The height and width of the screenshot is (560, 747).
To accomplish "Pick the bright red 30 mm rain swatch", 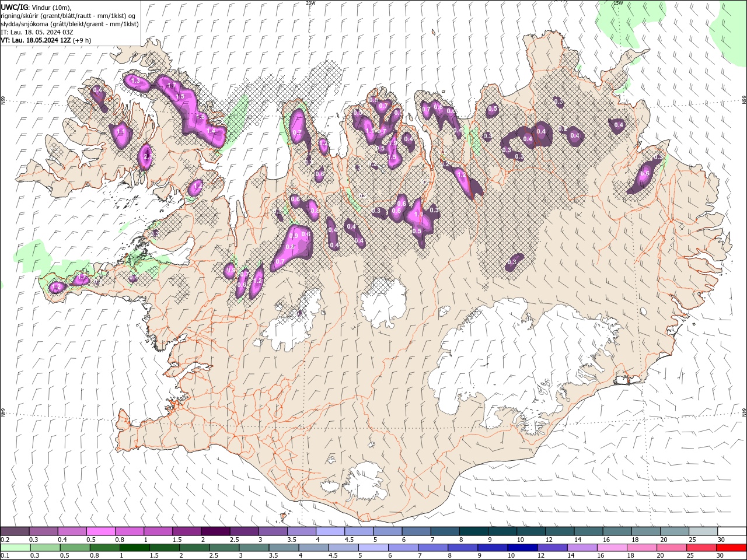I will [731, 548].
